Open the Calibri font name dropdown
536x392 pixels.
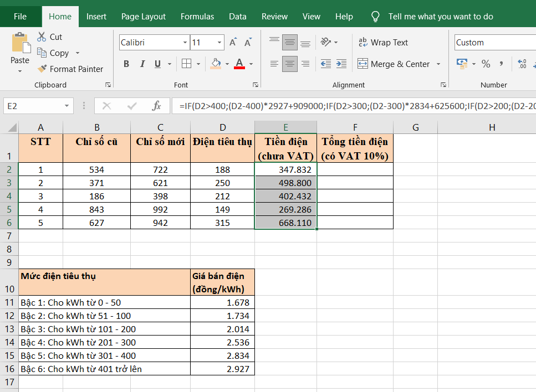pos(185,43)
